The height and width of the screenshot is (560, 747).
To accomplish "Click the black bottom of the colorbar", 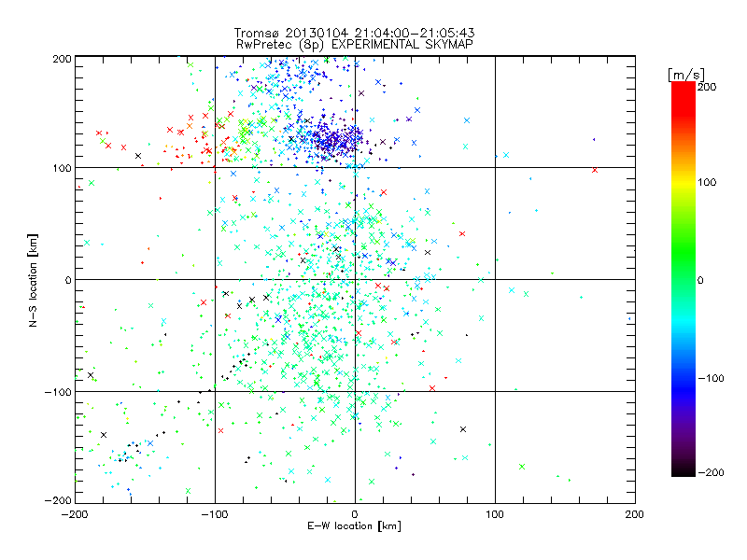I will pos(684,469).
